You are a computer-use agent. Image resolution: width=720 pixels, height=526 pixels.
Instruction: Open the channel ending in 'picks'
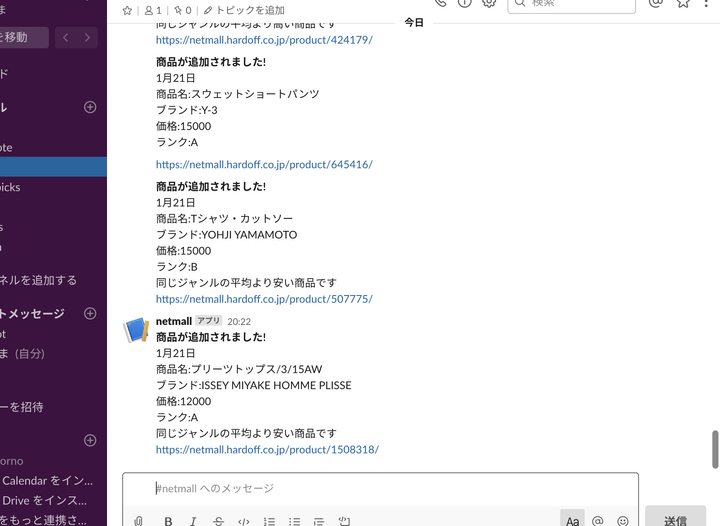[10, 187]
